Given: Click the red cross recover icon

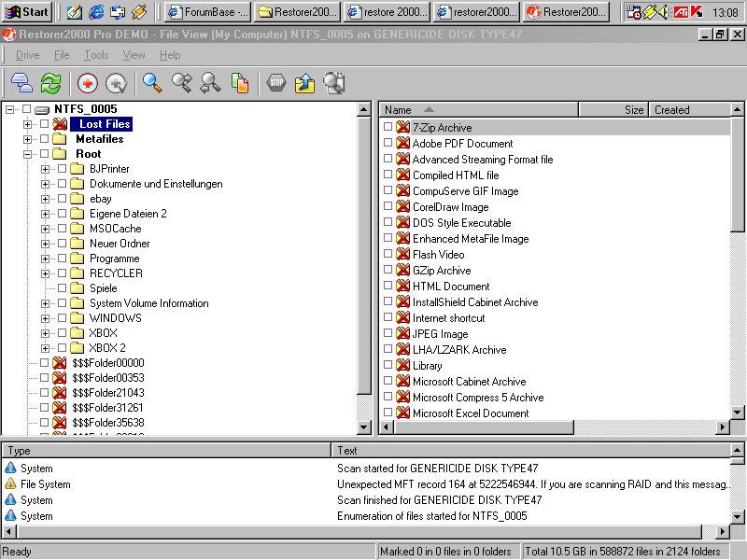Looking at the screenshot, I should coord(87,83).
